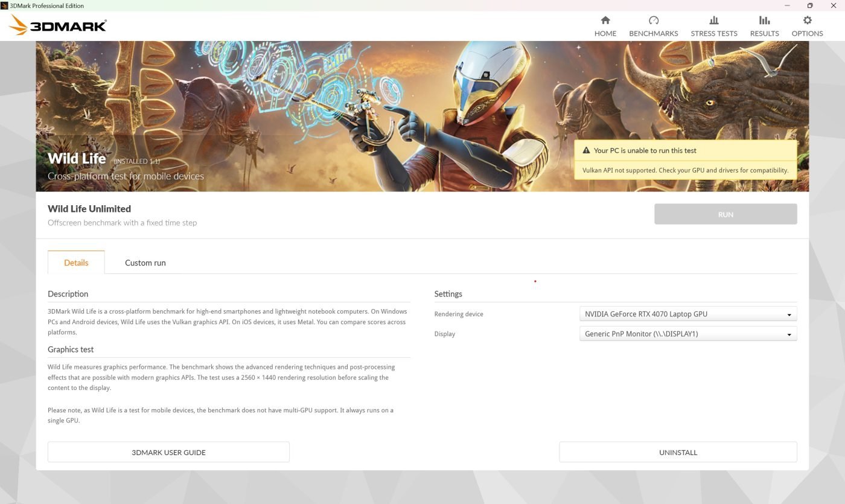Click the warning triangle icon in the alert
Image resolution: width=845 pixels, height=504 pixels.
pos(586,150)
